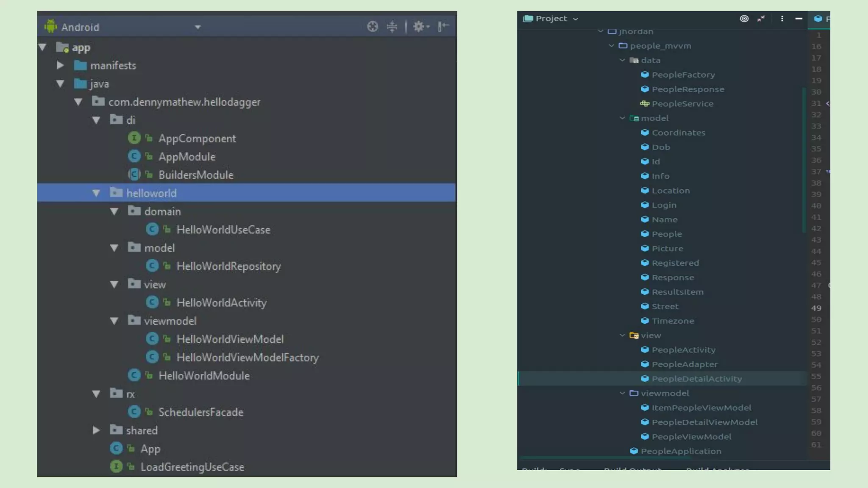Screen dimensions: 868x488
Task: Click line number 49 in editor gutter
Action: (816, 308)
